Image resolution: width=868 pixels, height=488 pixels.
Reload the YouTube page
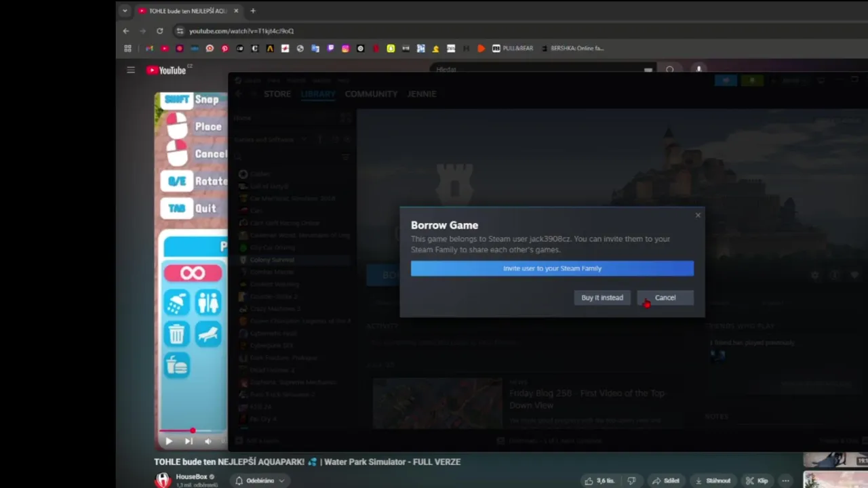pos(159,31)
